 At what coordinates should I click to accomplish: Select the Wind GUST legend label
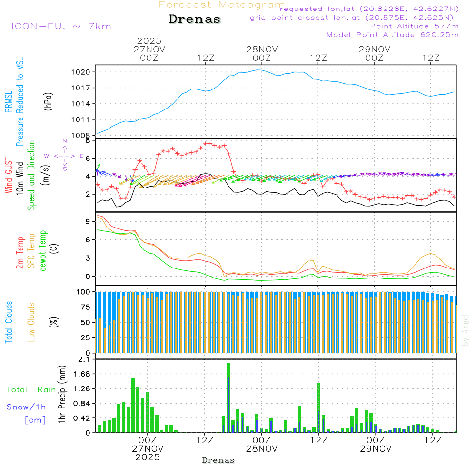(x=8, y=176)
